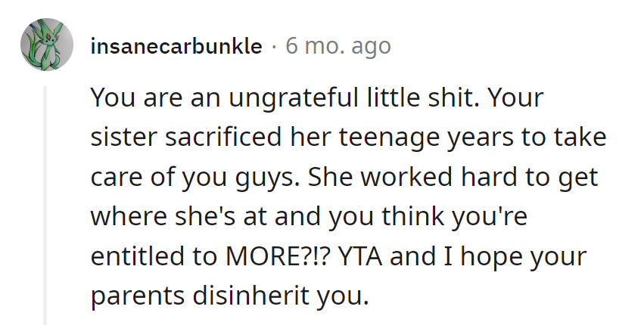This screenshot has width=644, height=325.
Task: Click the "6 mo. ago" timestamp
Action: (x=338, y=47)
